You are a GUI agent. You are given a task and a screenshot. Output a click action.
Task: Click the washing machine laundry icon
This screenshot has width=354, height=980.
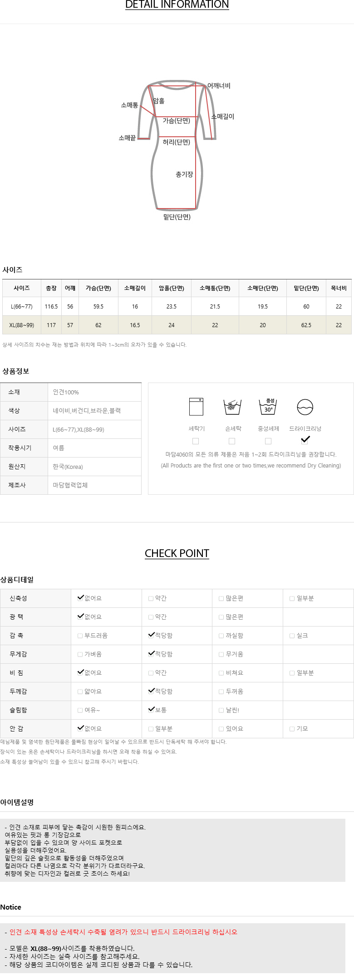(196, 407)
